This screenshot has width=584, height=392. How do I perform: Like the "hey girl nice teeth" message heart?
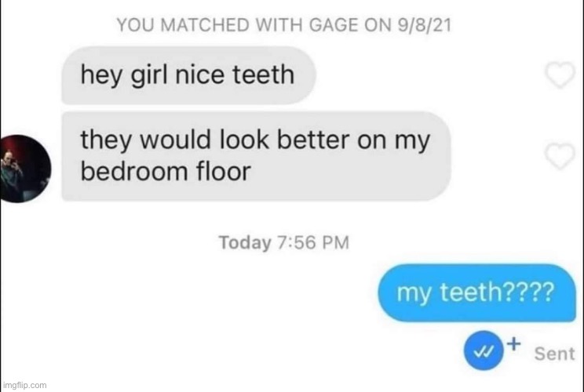click(x=560, y=74)
